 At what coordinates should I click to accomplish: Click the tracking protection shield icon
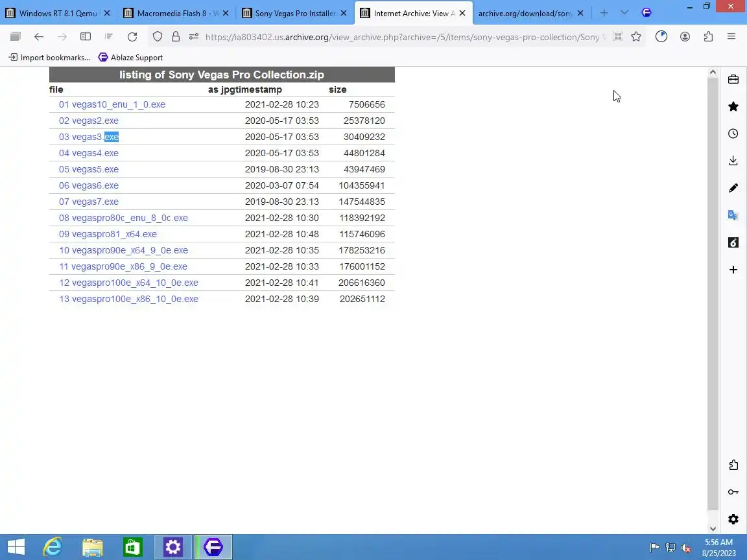click(157, 37)
